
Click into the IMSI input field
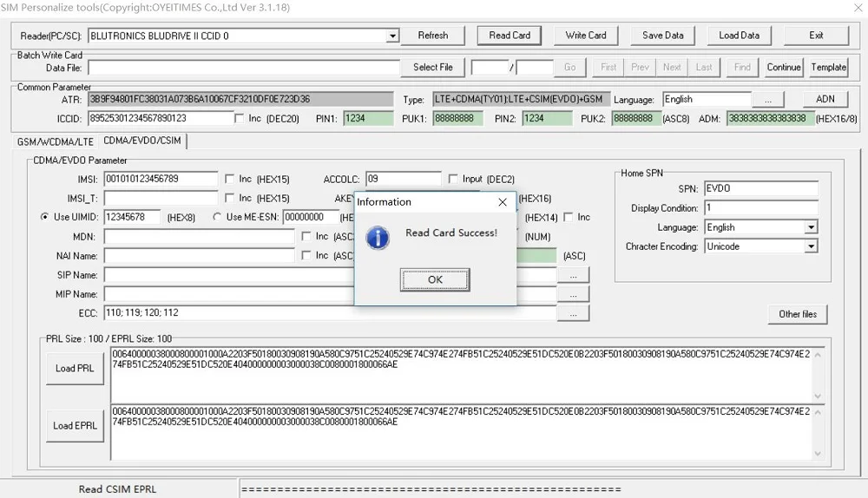161,179
